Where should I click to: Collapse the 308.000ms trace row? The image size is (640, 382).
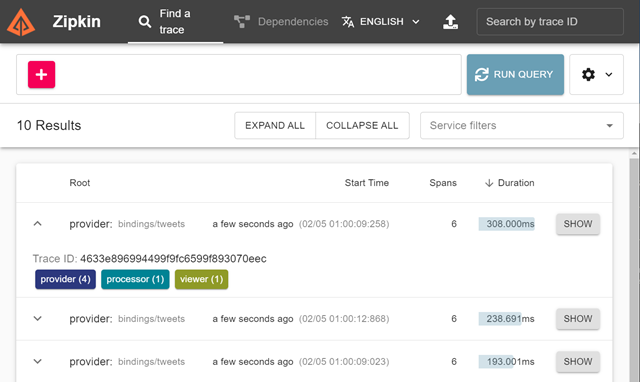click(x=38, y=224)
